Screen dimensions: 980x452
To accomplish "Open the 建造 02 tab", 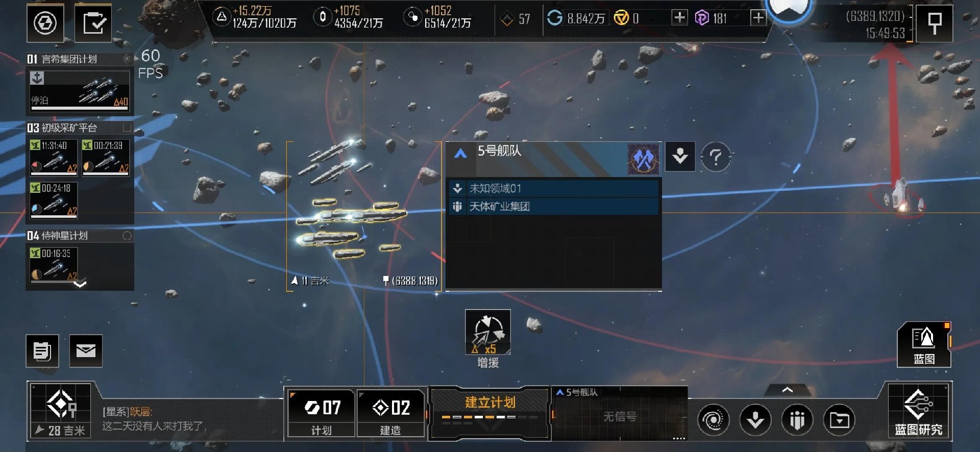I will [x=390, y=413].
